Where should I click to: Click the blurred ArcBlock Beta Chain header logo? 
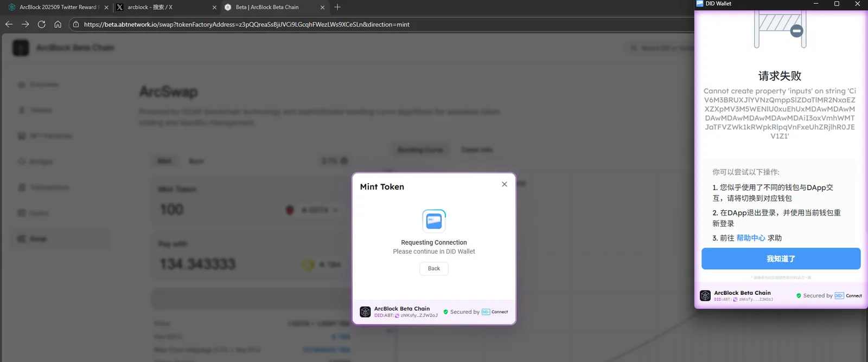tap(21, 48)
